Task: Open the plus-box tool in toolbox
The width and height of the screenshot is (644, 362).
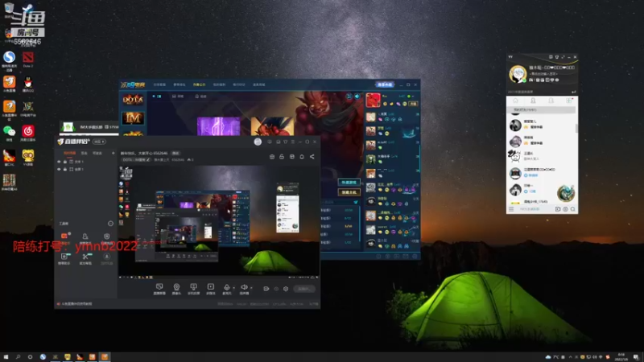Action: tap(64, 257)
